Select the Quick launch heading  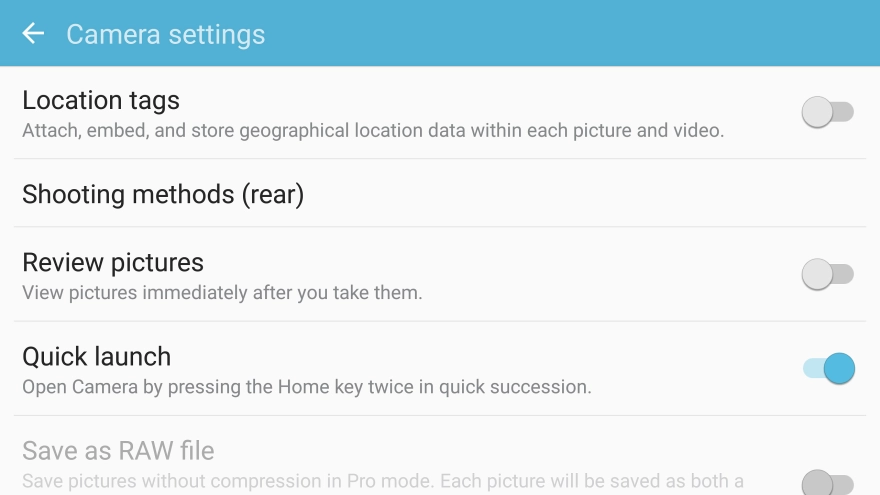pyautogui.click(x=97, y=357)
